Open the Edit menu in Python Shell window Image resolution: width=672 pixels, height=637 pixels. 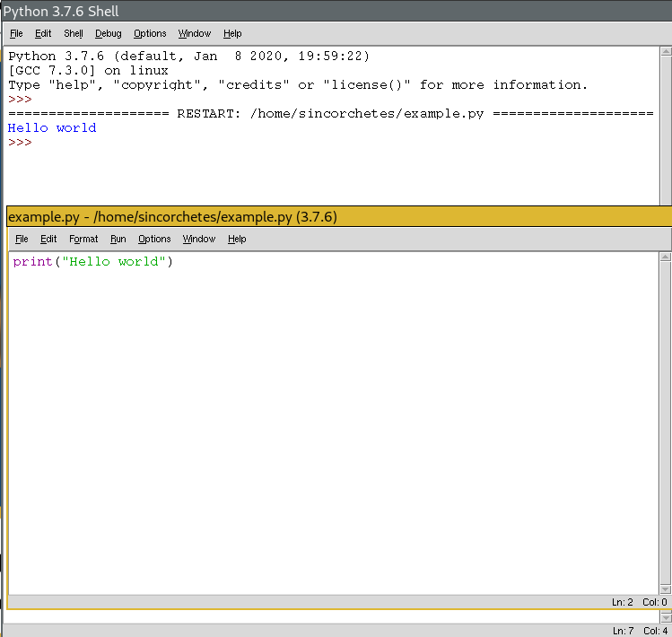coord(43,33)
